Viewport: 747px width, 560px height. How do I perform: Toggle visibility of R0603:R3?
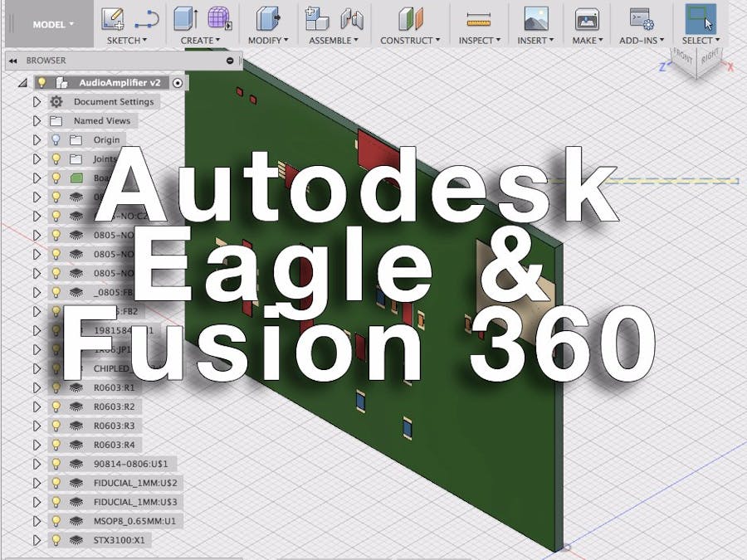point(56,426)
